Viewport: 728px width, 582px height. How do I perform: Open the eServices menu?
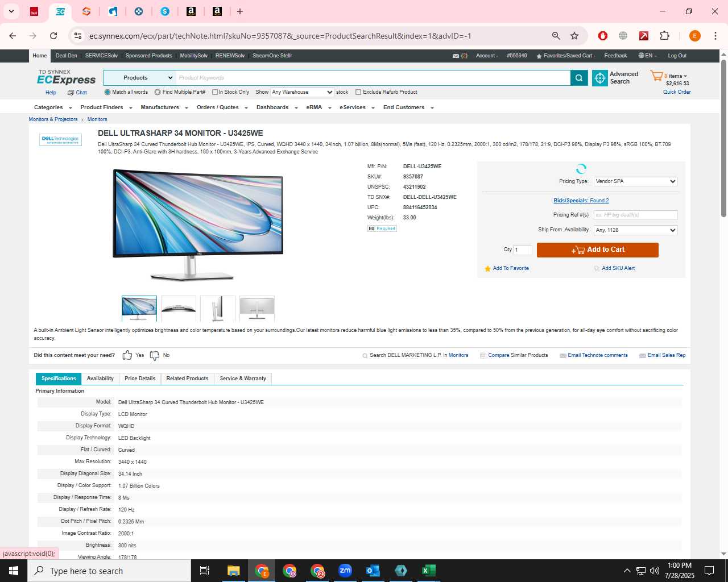point(357,107)
